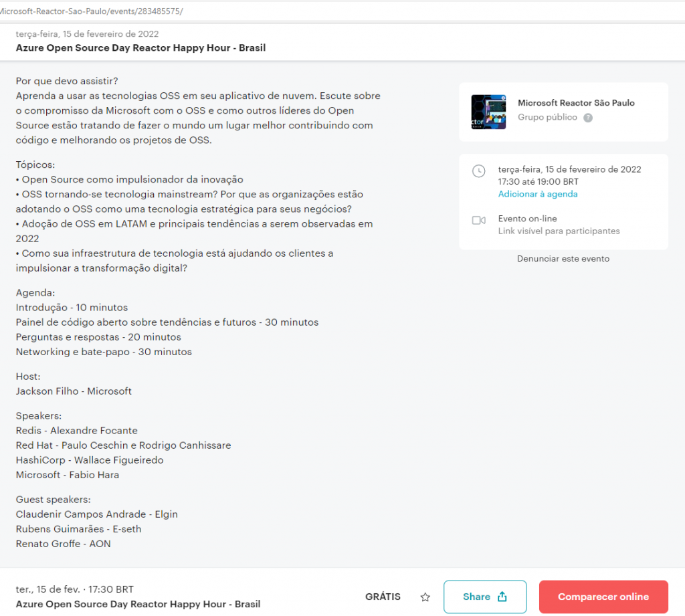This screenshot has width=685, height=616.
Task: Click Evento on-line text
Action: point(527,219)
